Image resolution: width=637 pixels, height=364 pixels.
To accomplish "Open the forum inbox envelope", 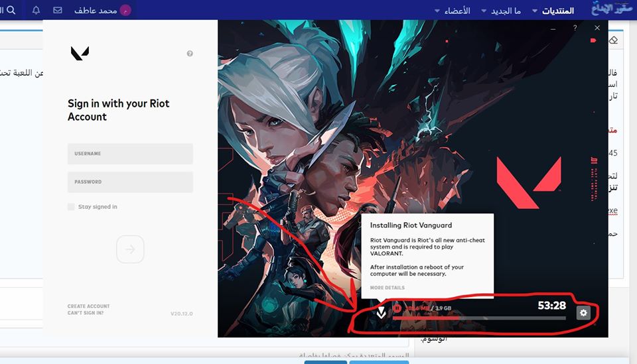I will click(x=58, y=11).
